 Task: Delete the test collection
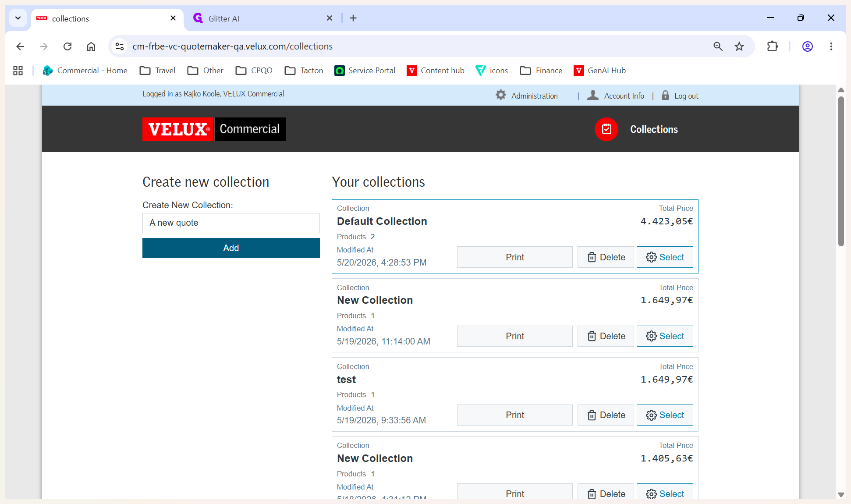[x=606, y=415]
